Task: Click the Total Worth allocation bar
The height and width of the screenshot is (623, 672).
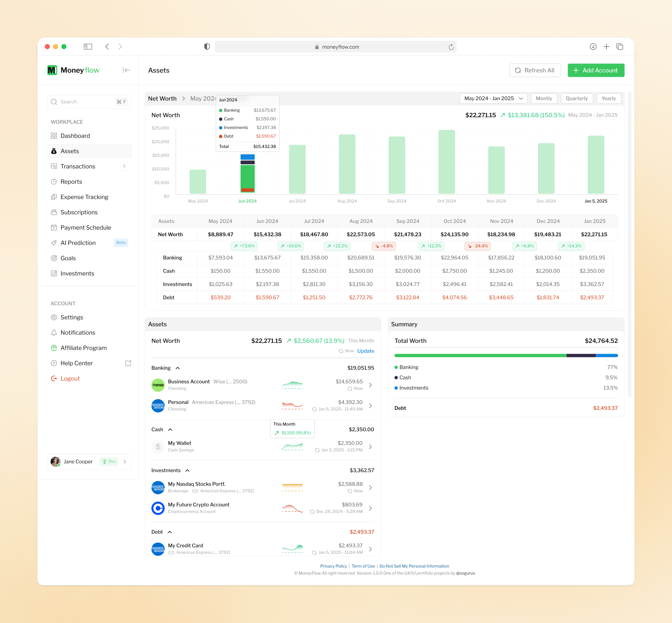Action: coord(506,355)
